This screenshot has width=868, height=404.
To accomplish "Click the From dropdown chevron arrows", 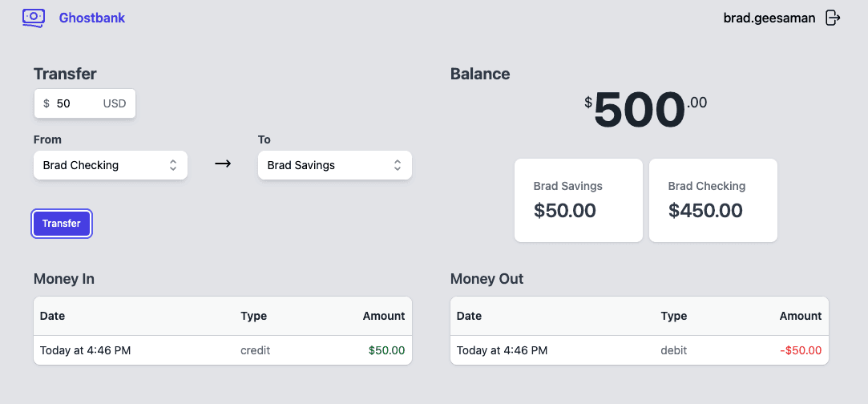I will [173, 165].
